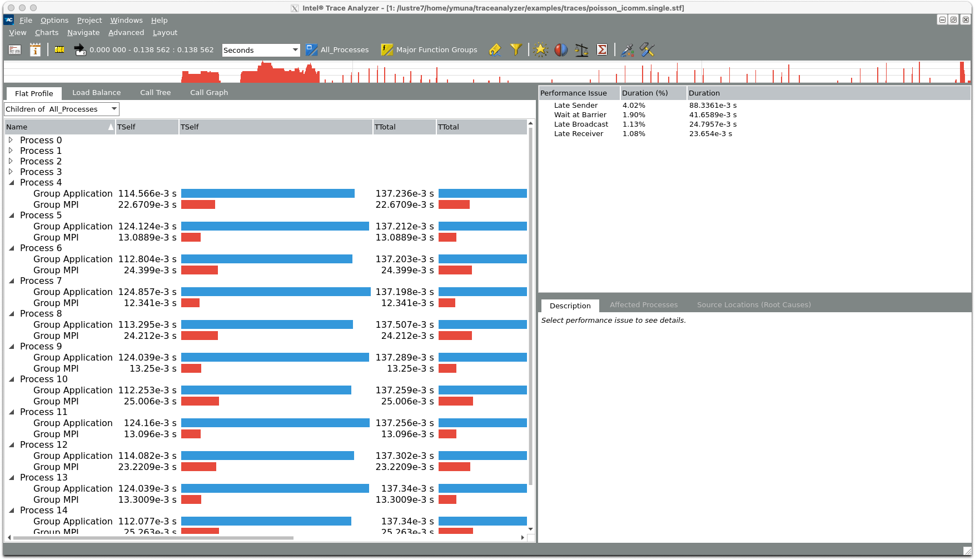Select the Late Sender performance issue
This screenshot has width=975, height=560.
coord(576,106)
